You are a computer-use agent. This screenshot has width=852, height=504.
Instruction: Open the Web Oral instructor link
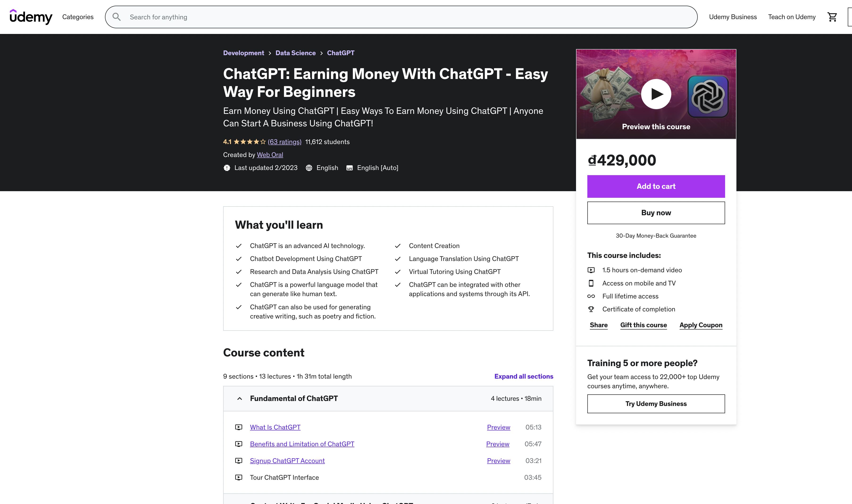pos(270,155)
